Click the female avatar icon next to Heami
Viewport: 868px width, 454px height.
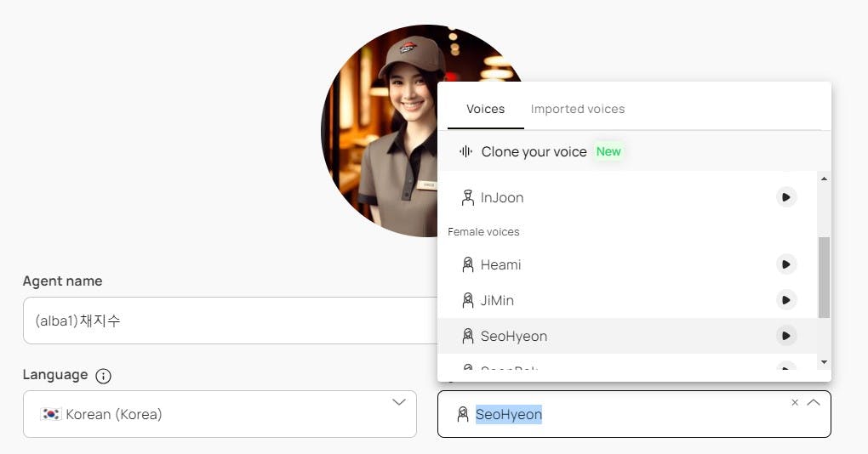click(468, 264)
